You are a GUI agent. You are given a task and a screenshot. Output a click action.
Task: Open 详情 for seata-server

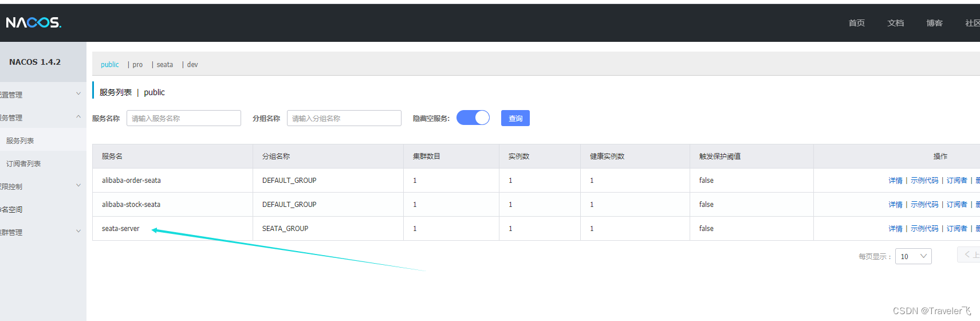[x=895, y=228]
